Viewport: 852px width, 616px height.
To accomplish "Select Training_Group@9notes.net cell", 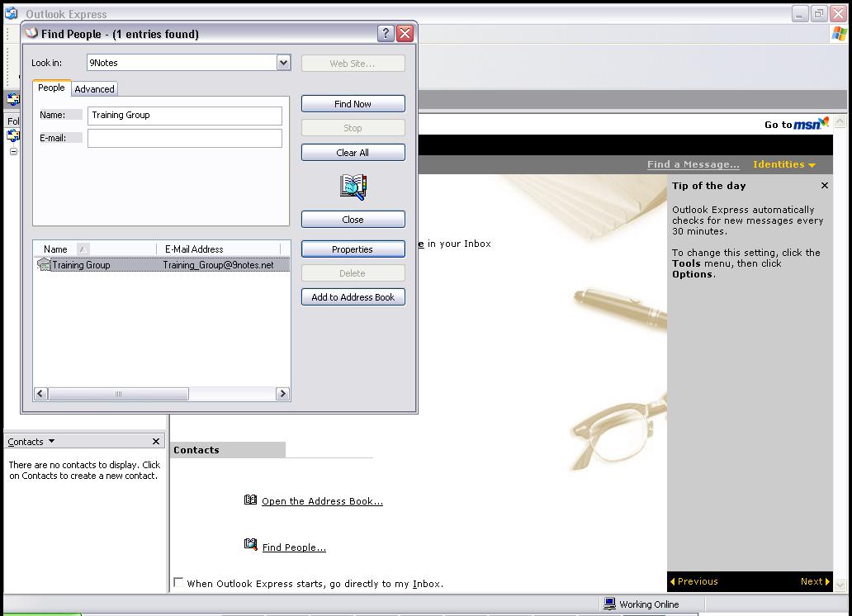I will 219,265.
